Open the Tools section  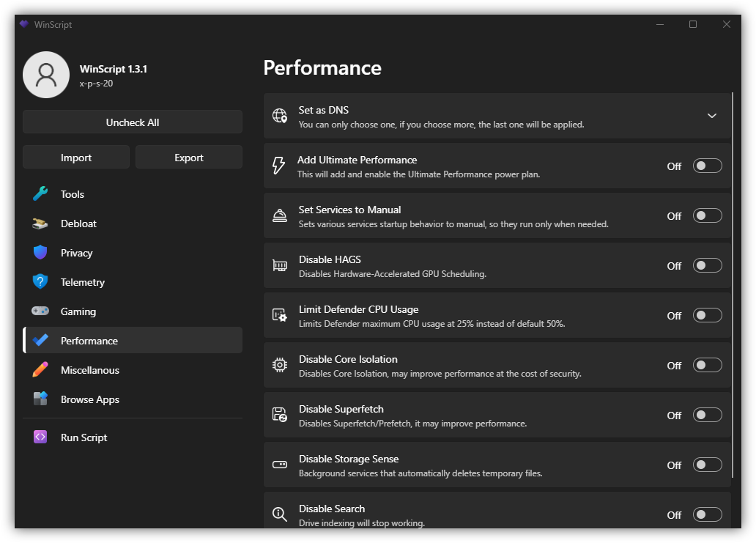pos(133,194)
